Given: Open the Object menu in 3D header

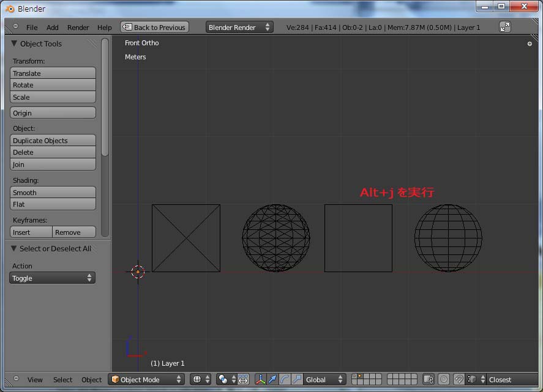Looking at the screenshot, I should click(91, 380).
